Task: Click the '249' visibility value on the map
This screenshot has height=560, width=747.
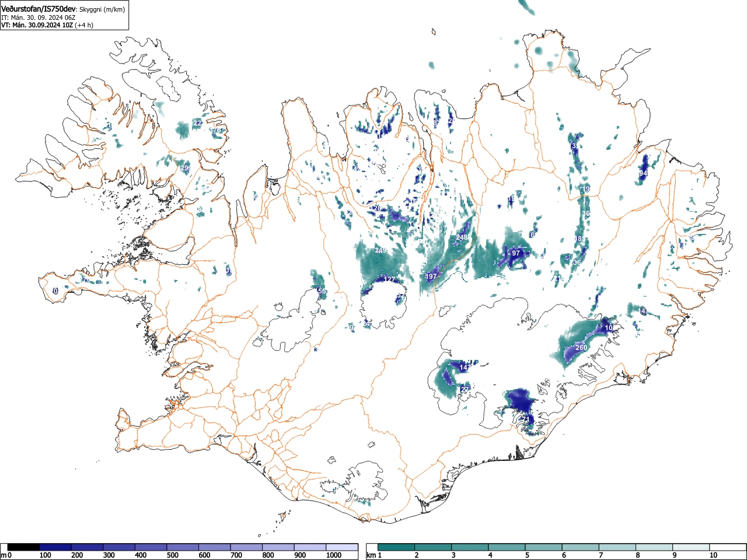Action: click(381, 251)
